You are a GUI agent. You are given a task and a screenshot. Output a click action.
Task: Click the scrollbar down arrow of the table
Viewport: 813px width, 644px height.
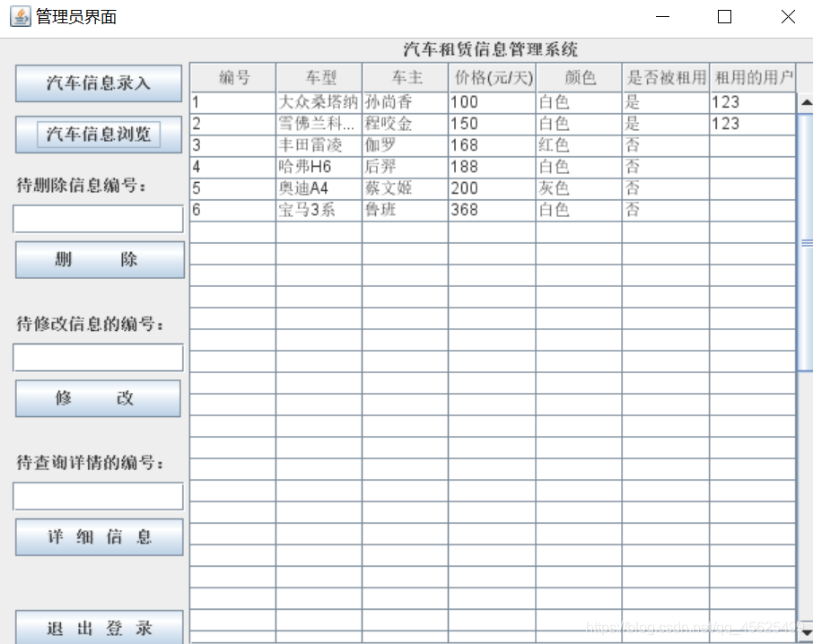point(806,631)
